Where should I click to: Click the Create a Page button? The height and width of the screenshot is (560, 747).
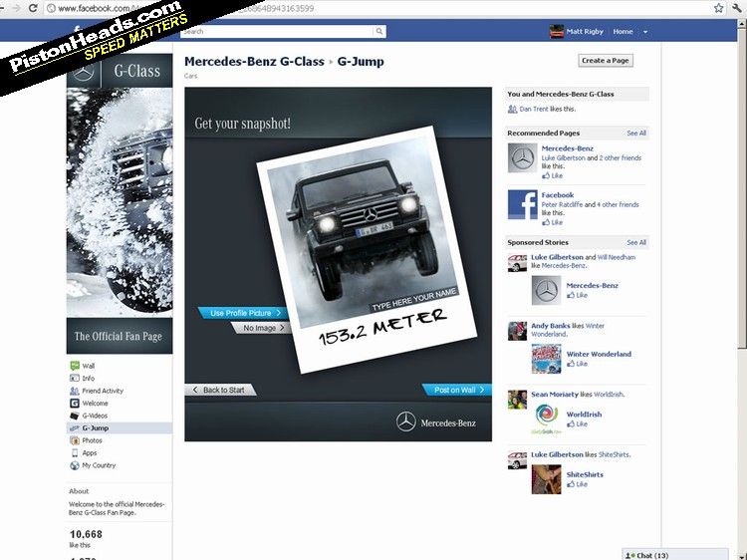click(605, 61)
